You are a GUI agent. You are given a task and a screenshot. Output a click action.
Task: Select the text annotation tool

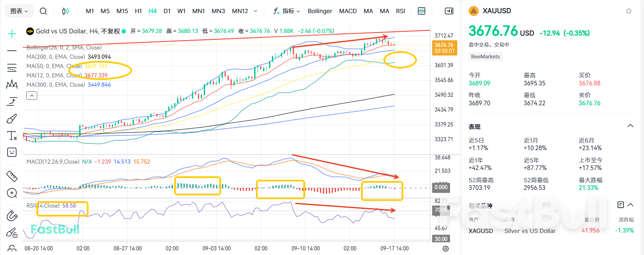tap(11, 135)
